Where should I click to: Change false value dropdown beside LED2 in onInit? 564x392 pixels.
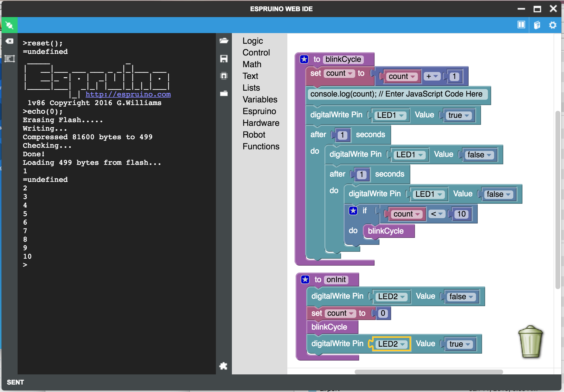tap(461, 297)
